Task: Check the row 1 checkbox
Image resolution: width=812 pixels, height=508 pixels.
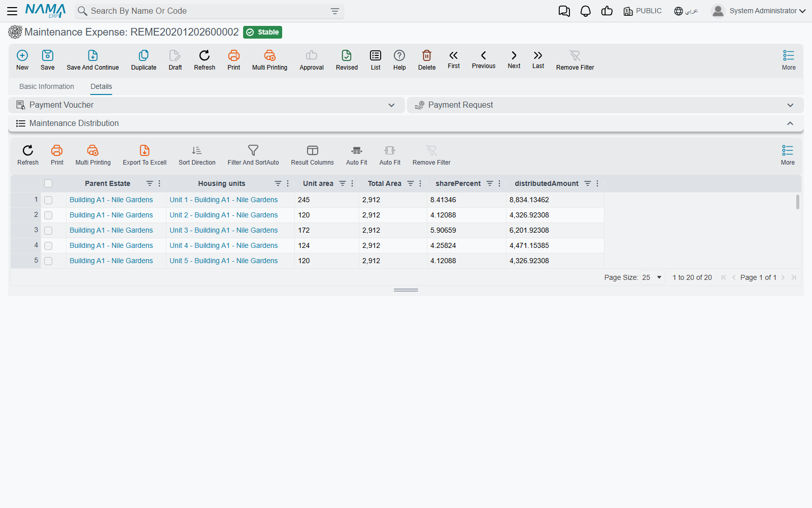Action: click(48, 200)
